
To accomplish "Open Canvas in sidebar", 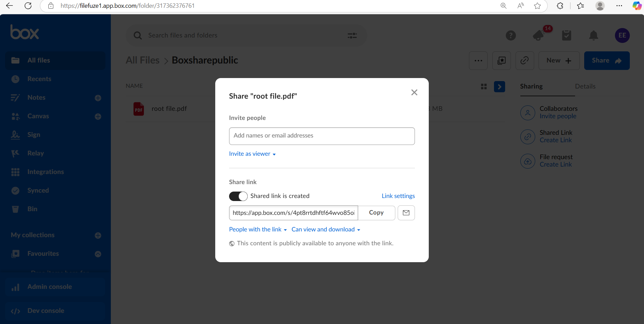I will [38, 116].
